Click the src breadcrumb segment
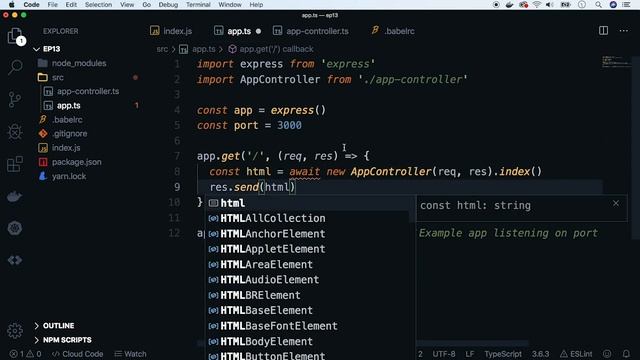 click(x=162, y=49)
